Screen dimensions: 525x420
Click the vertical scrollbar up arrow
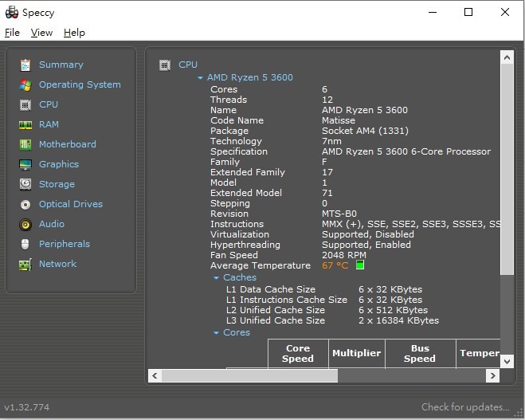point(507,57)
